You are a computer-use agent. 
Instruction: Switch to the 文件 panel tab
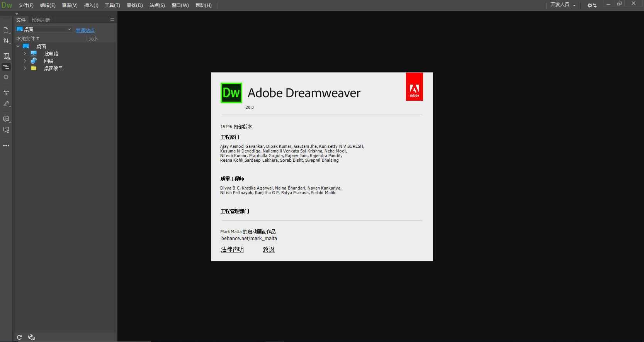click(21, 20)
